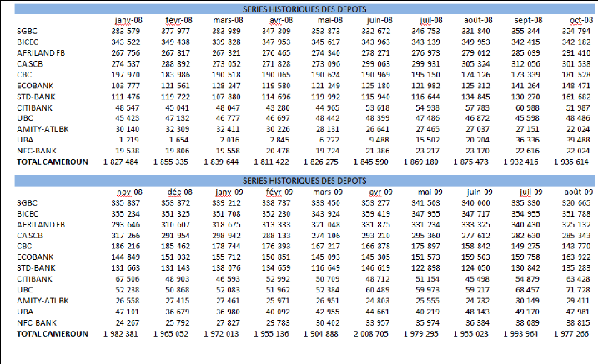This screenshot has width=598, height=364.
Task: Click the SGBC value 383 579
Action: click(x=126, y=31)
